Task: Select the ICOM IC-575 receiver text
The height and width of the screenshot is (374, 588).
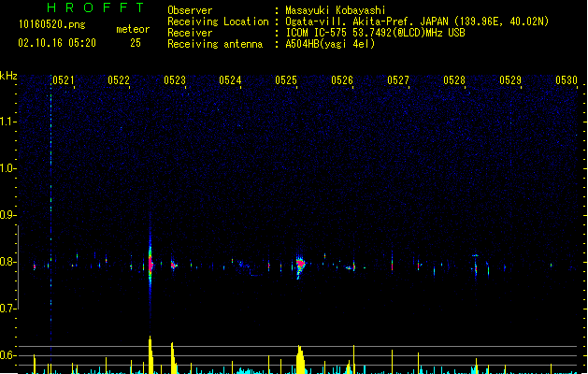Action: point(375,33)
